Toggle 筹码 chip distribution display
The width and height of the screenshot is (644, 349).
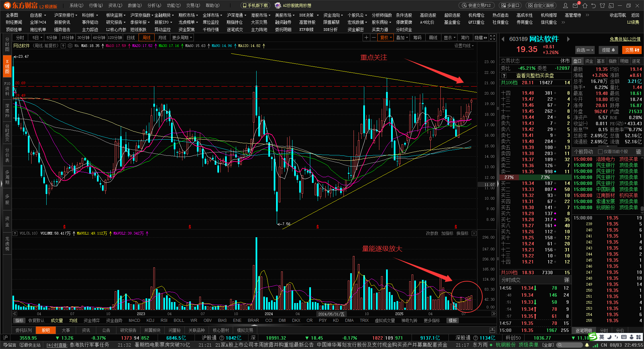pos(417,38)
